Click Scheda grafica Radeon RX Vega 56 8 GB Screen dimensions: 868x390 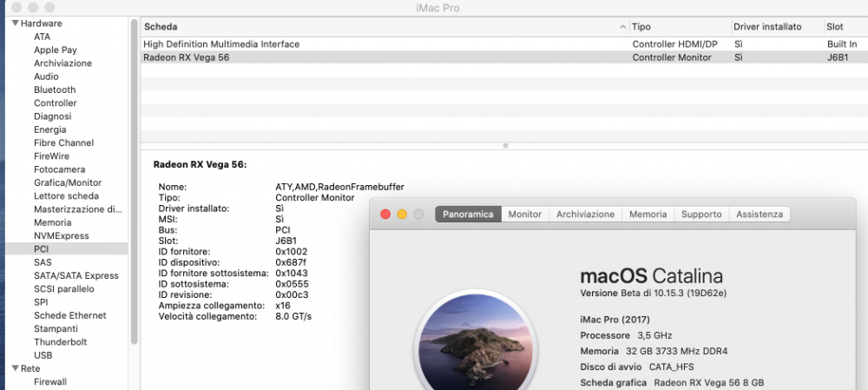pyautogui.click(x=672, y=382)
